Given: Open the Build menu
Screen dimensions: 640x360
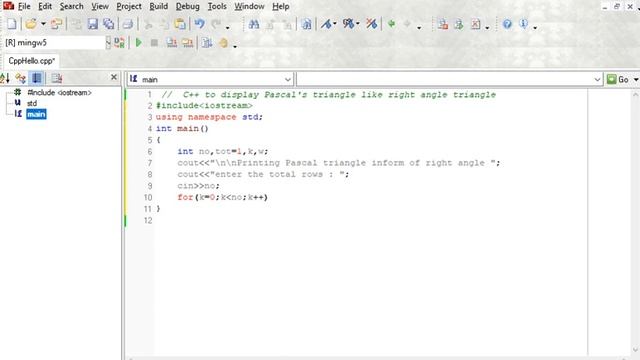Looking at the screenshot, I should click(158, 7).
